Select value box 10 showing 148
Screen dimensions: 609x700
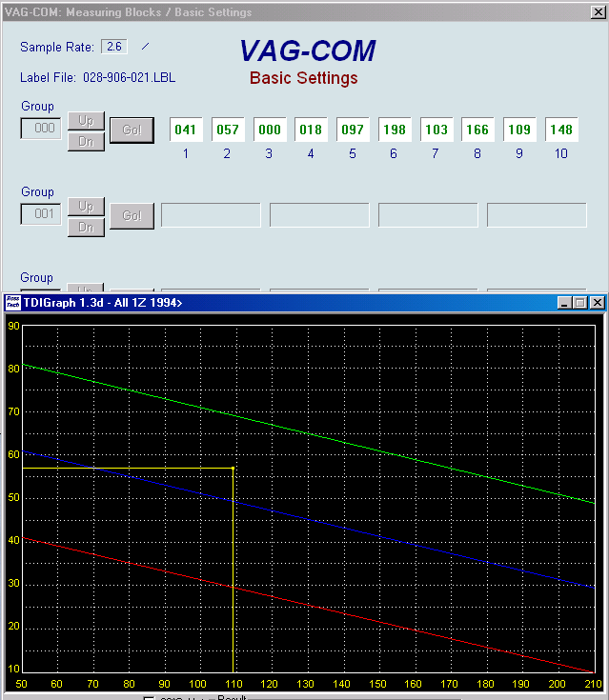(561, 130)
